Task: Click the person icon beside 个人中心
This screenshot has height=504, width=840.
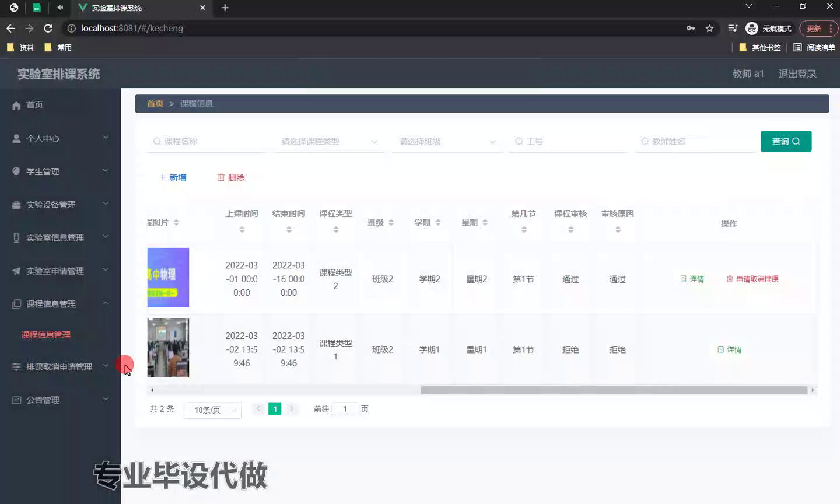Action: coord(16,139)
